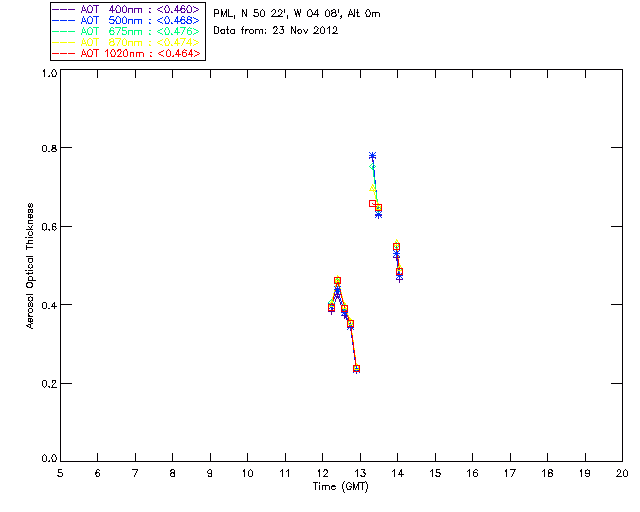
Task: Click the 0.4 y-axis tick label
Action: pyautogui.click(x=49, y=305)
